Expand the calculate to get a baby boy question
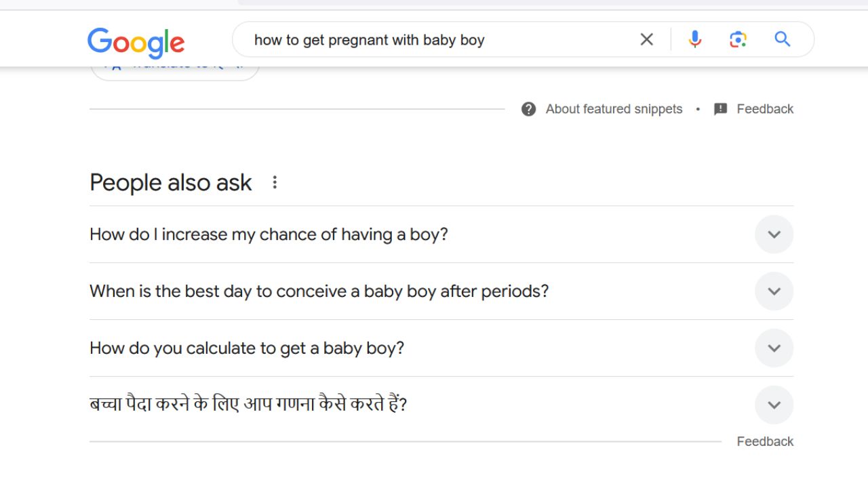 [x=774, y=348]
